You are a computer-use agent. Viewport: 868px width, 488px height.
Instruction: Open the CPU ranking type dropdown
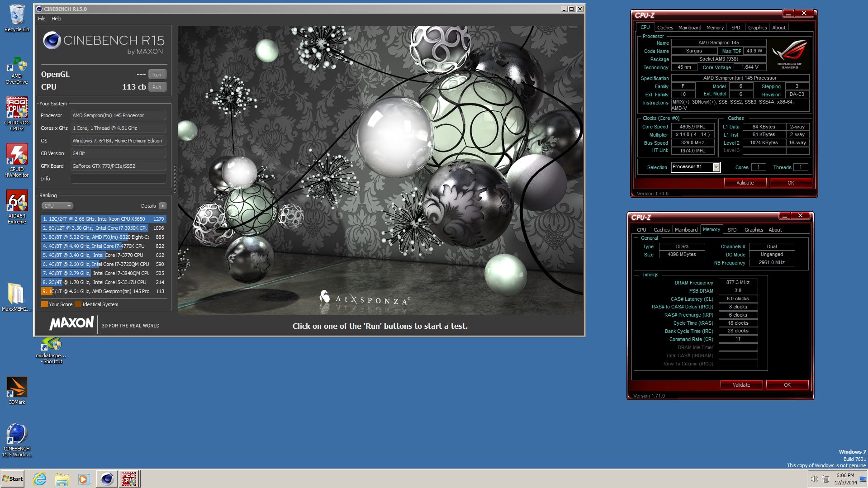57,206
